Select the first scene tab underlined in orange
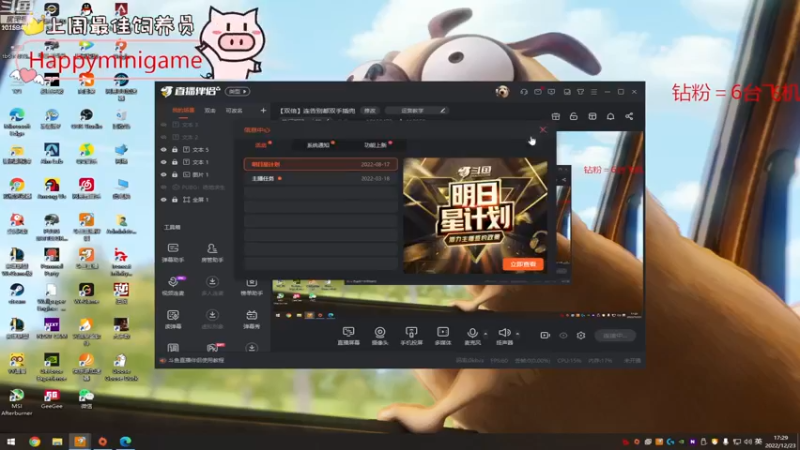Viewport: 800px width, 450px height. 183,110
